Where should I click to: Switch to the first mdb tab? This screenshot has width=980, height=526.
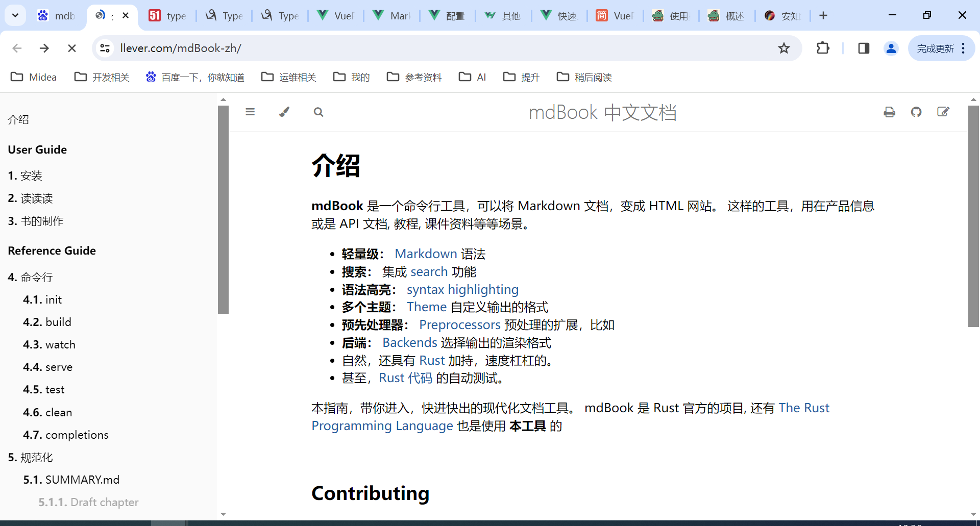56,15
